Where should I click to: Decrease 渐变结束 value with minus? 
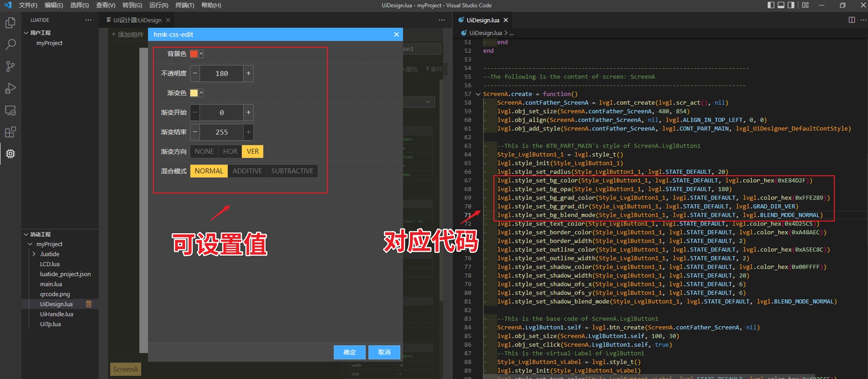coord(195,132)
